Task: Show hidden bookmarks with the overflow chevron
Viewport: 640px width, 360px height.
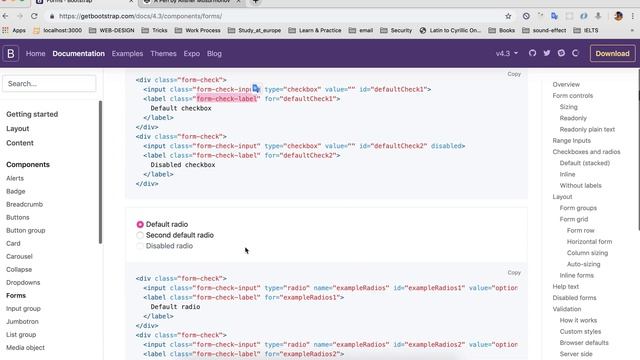Action: click(632, 30)
